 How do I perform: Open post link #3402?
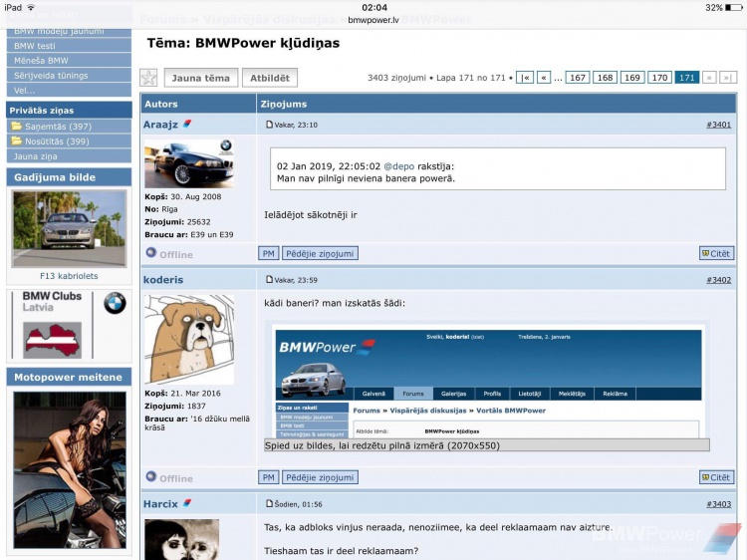718,280
